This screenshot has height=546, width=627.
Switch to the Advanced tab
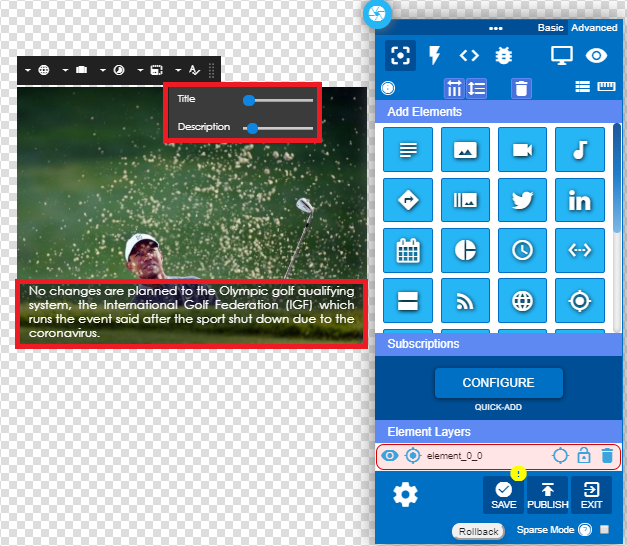pos(594,28)
